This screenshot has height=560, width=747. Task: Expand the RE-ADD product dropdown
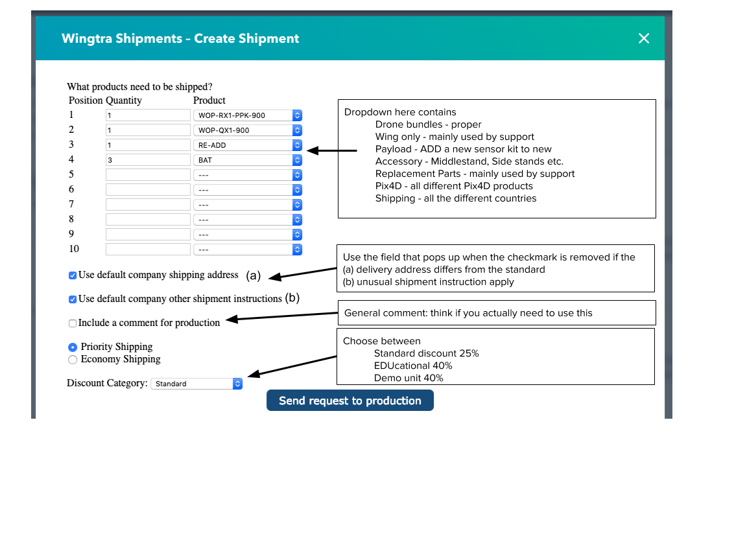248,145
